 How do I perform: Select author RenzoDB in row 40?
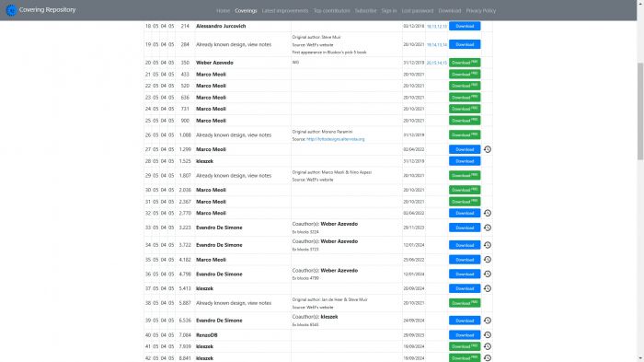[207, 335]
